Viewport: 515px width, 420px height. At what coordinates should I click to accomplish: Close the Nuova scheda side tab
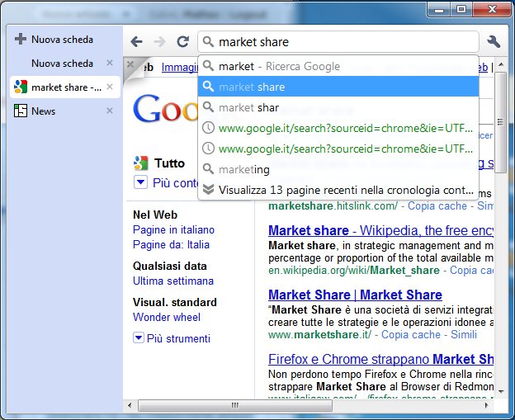pyautogui.click(x=110, y=63)
